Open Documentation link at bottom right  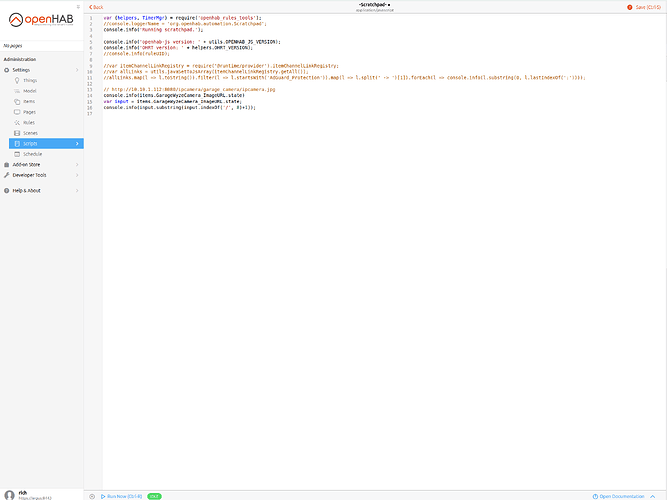(x=629, y=496)
